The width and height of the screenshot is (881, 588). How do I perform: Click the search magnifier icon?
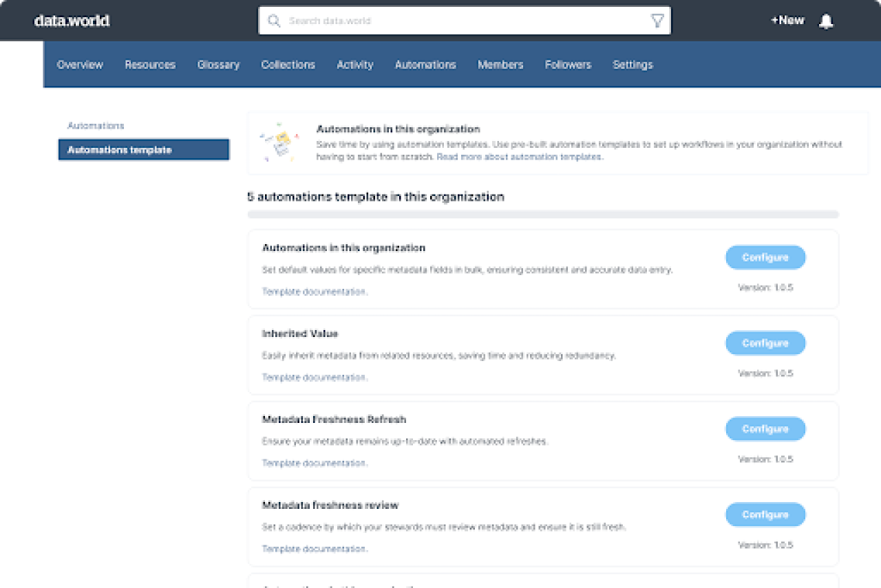point(274,21)
